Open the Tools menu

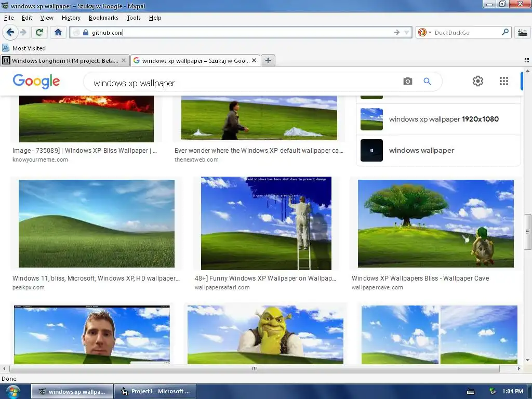[134, 18]
